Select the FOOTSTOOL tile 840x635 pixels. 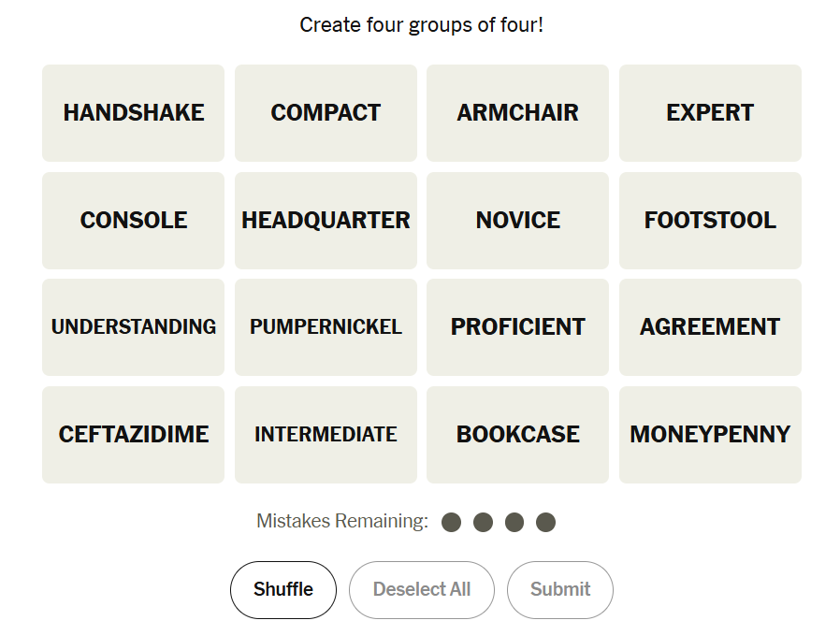click(x=710, y=221)
